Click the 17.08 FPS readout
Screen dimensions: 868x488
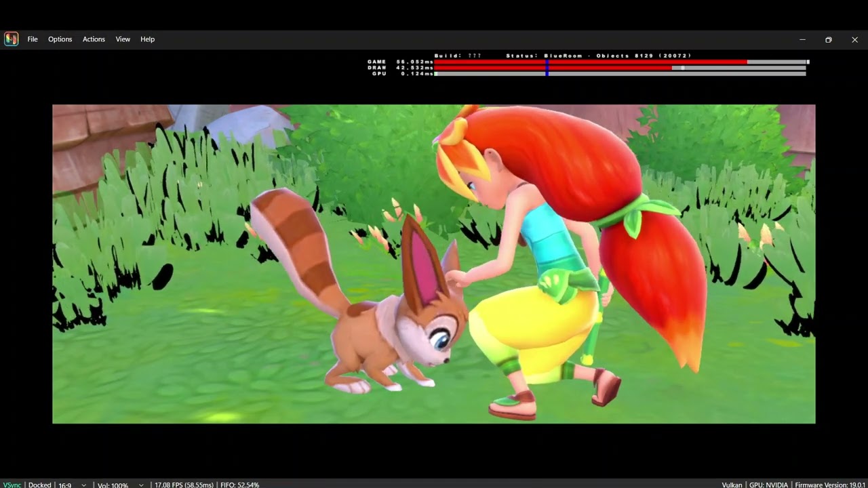tap(184, 485)
